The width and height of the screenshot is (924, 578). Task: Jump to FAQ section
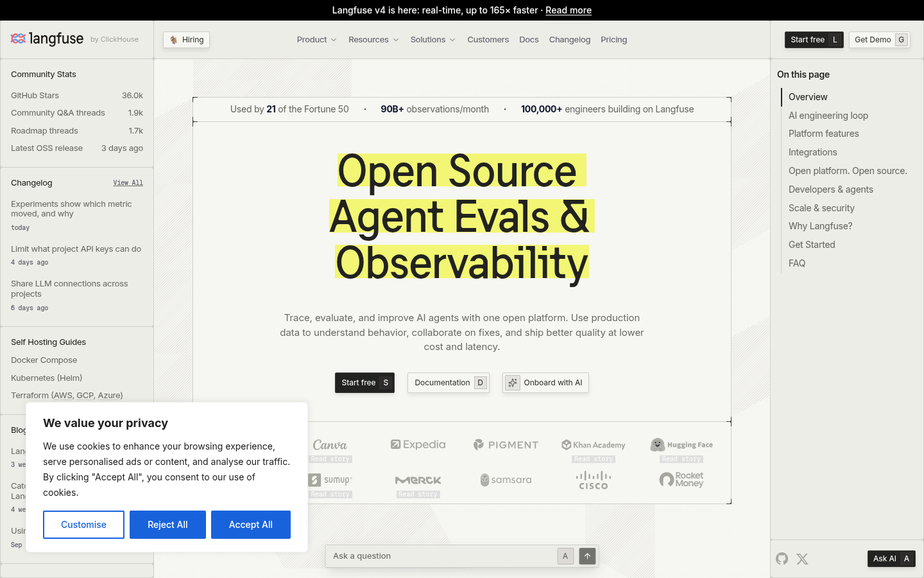click(x=797, y=263)
